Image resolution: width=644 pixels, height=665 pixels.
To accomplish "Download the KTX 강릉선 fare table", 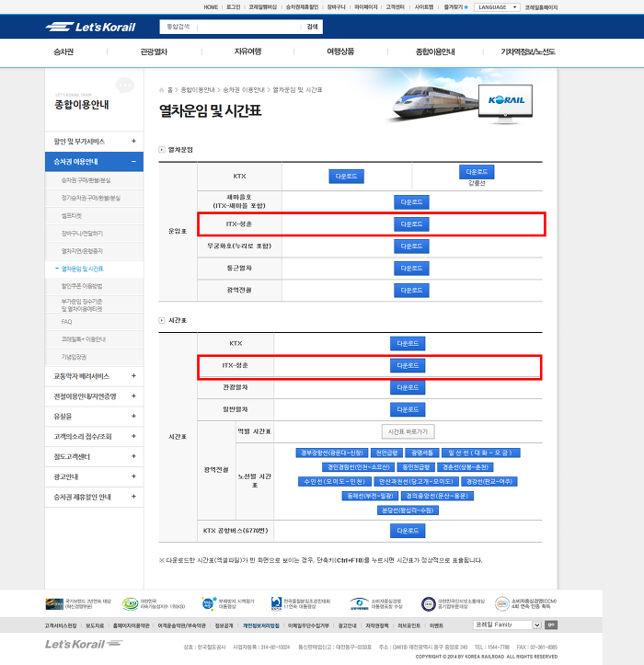I will 477,172.
